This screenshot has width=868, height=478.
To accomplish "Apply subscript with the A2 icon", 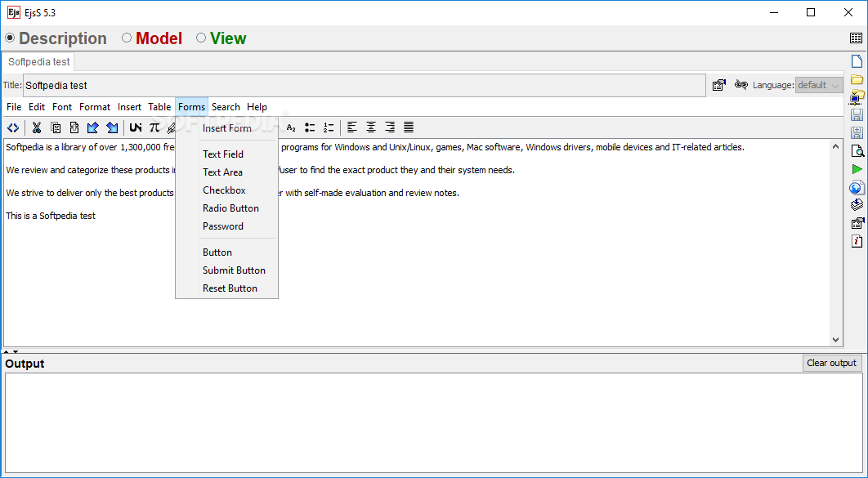I will [x=291, y=127].
